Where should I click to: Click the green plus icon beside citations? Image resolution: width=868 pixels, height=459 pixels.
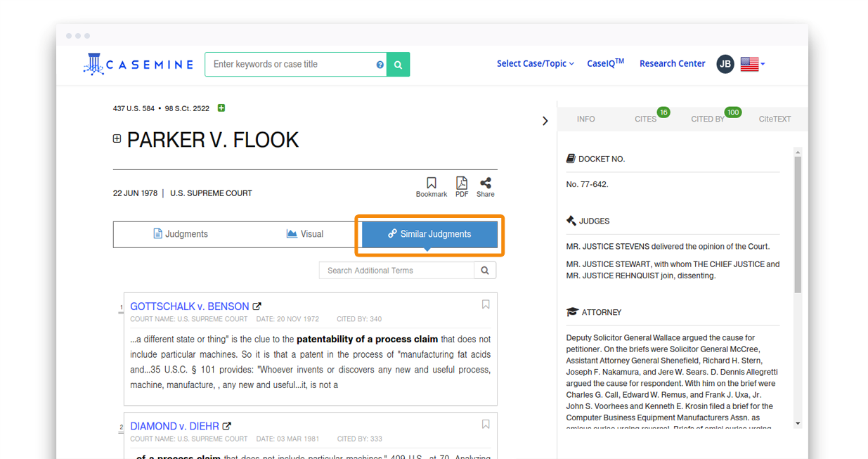tap(221, 108)
